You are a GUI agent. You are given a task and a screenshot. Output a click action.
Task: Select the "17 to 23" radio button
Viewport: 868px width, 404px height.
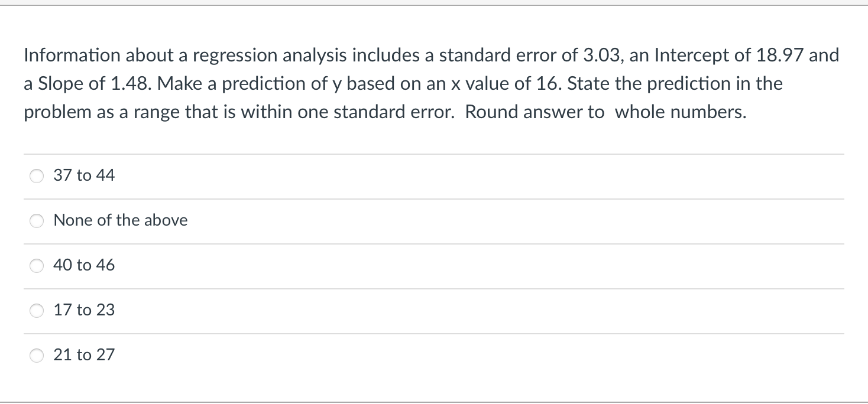tap(36, 310)
